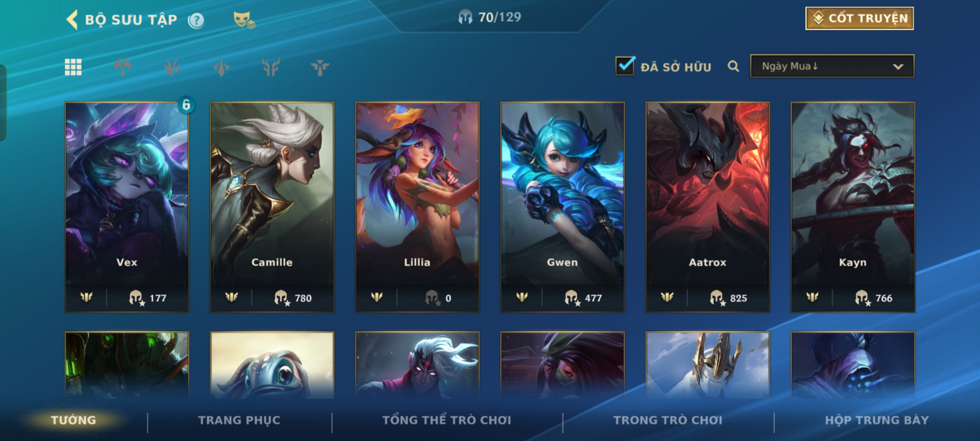Switch to the Trang Phục tab

click(239, 420)
